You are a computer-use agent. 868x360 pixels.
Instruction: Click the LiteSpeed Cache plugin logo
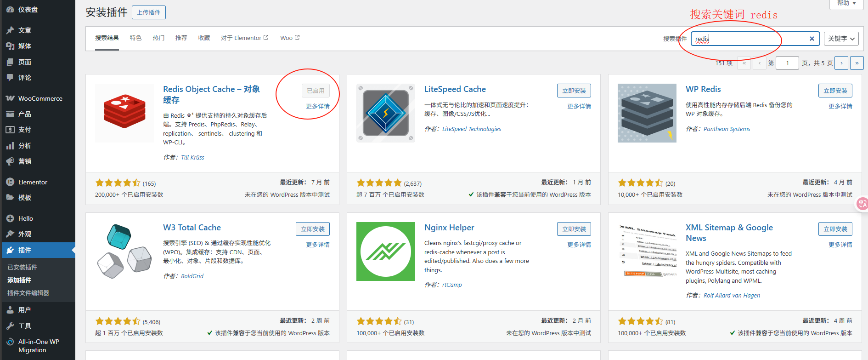pyautogui.click(x=386, y=113)
